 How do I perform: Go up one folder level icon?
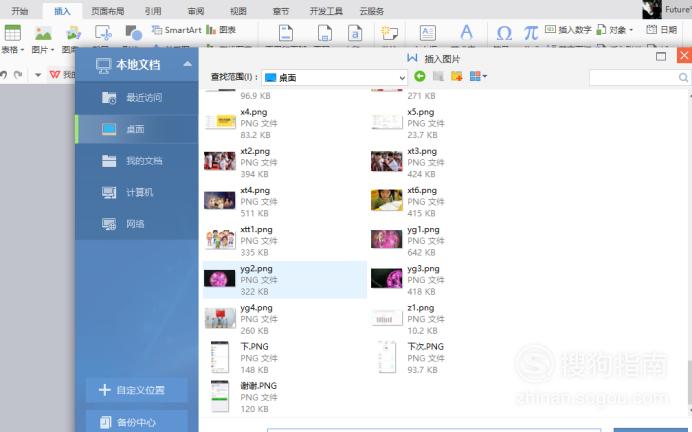438,76
